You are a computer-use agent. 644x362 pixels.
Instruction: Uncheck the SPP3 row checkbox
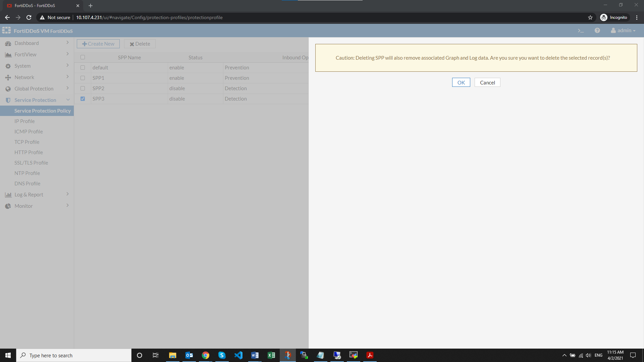pos(83,99)
